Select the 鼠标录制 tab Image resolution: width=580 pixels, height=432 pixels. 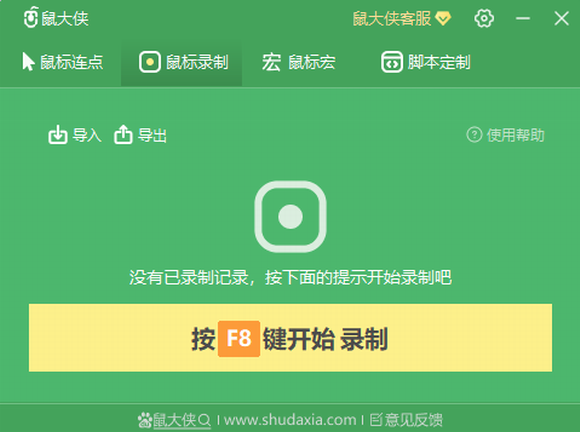pyautogui.click(x=182, y=62)
